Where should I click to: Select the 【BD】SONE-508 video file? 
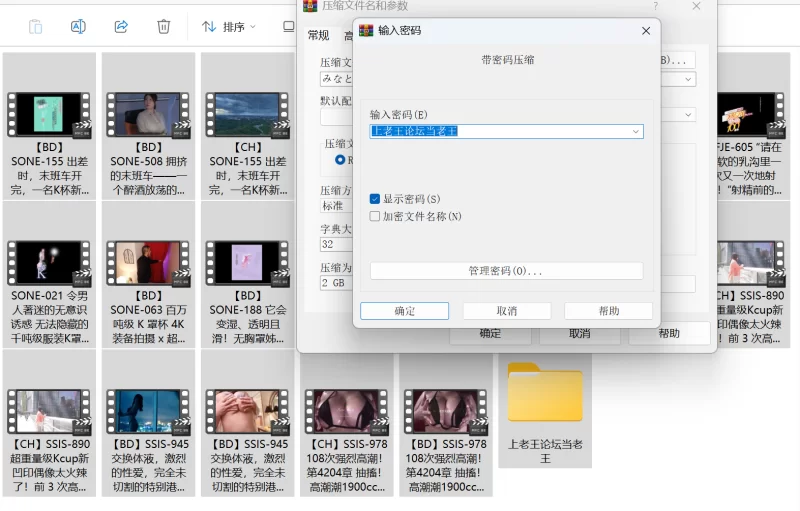point(148,126)
